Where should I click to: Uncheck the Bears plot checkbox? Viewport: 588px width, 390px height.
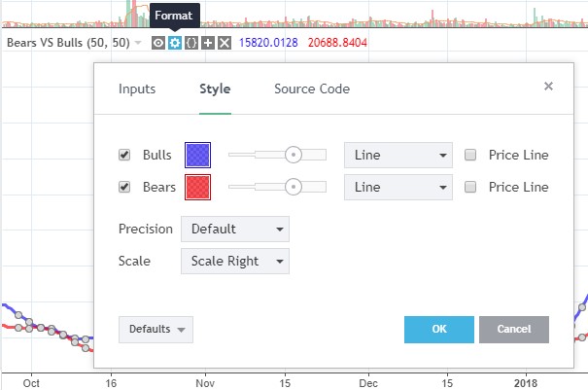(x=124, y=187)
